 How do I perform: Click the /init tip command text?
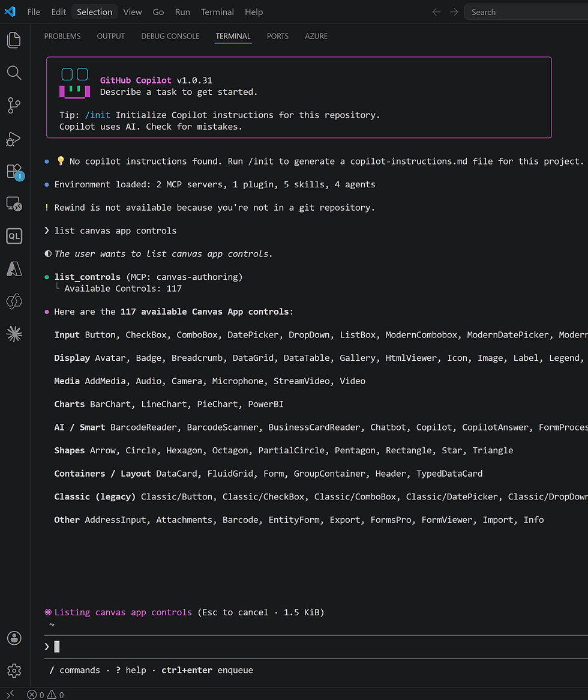(x=98, y=115)
